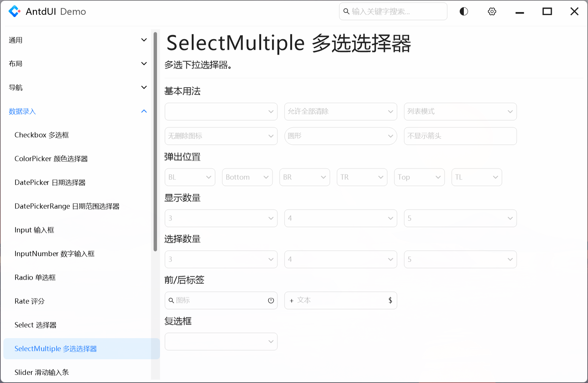
Task: Select "Checkbox 多选框" in the sidebar
Action: pos(42,135)
